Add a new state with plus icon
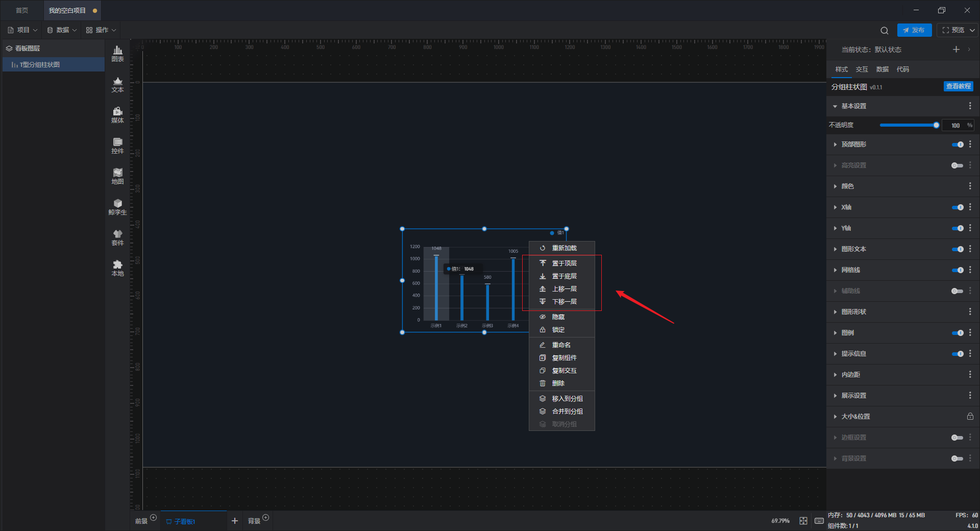Viewport: 980px width, 531px height. (x=956, y=50)
